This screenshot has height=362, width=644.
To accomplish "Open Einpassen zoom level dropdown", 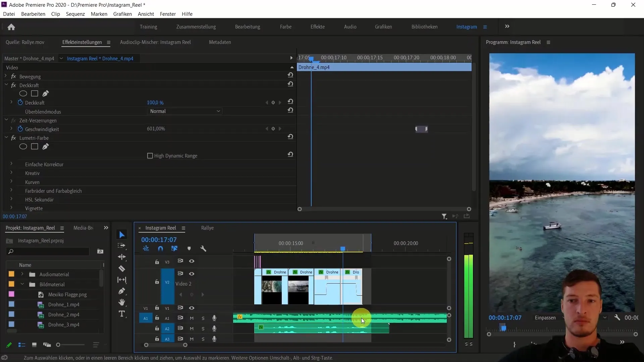I will pos(549,317).
